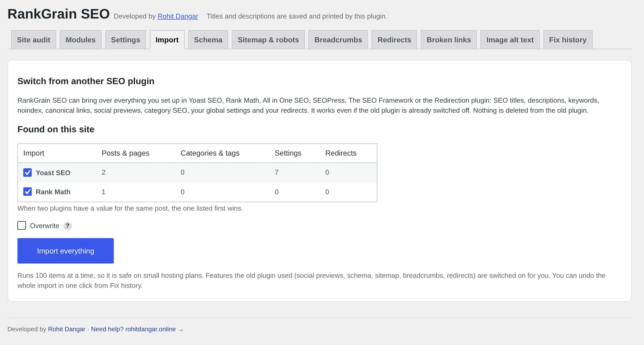The image size is (644, 345).
Task: Switch to Image alt text tab
Action: [510, 40]
